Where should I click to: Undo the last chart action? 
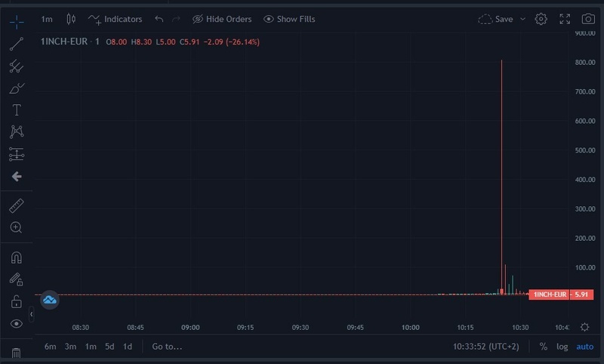pyautogui.click(x=159, y=19)
